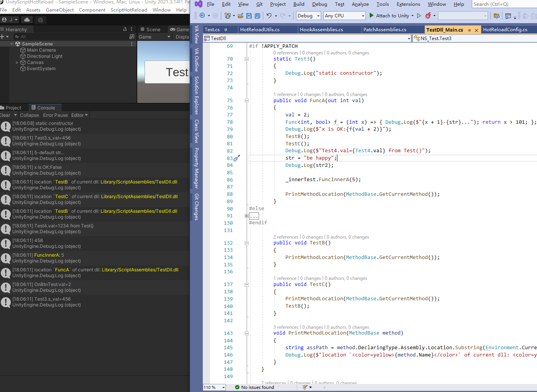Click the Hierarchy search-by-type icon
This screenshot has height=392, width=537.
point(132,37)
